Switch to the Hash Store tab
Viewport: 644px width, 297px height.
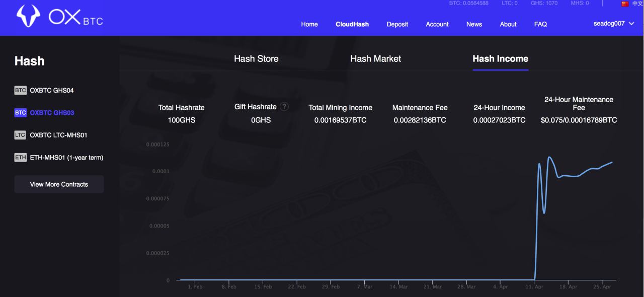256,59
